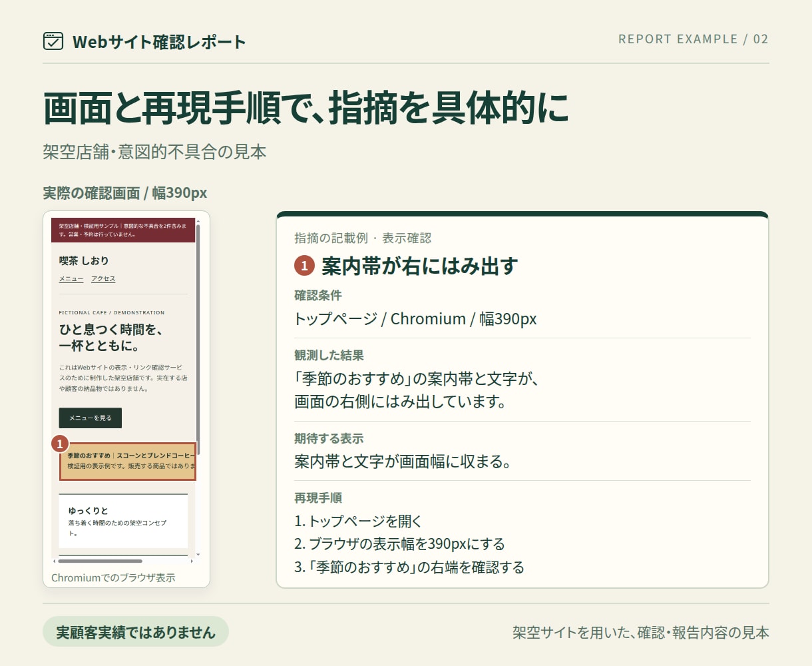The image size is (812, 666).
Task: Click the text 案内帯と文字が画面幅に収まる。
Action: click(x=403, y=461)
